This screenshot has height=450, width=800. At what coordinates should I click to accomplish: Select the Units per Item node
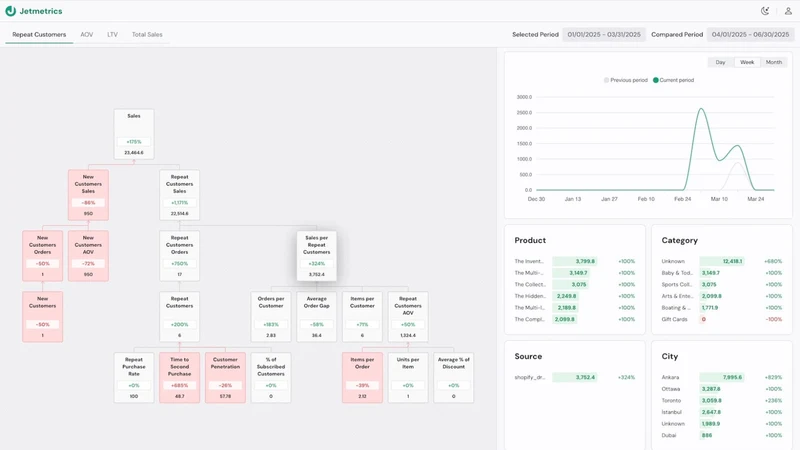[x=408, y=378]
